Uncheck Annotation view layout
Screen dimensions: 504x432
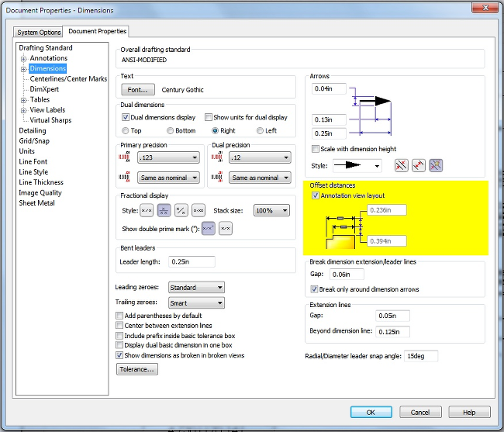click(x=316, y=195)
